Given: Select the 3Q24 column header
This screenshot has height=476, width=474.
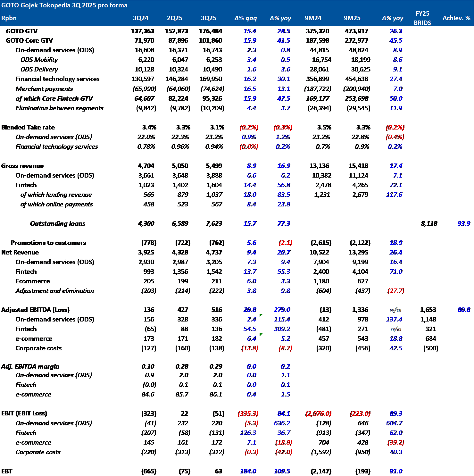Looking at the screenshot, I should [x=141, y=18].
